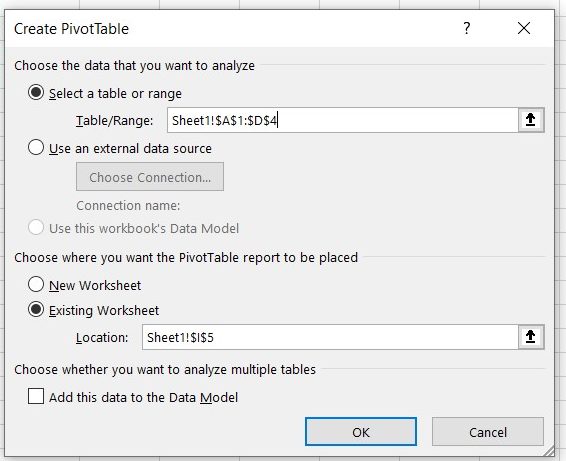
Task: Collapse dialog using Table/Range arrow icon
Action: click(531, 120)
